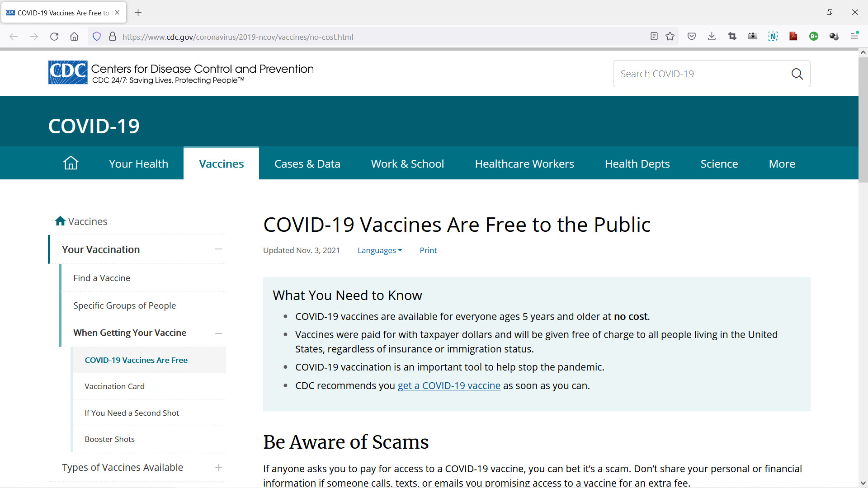Click the Save to Pocket icon

[691, 37]
